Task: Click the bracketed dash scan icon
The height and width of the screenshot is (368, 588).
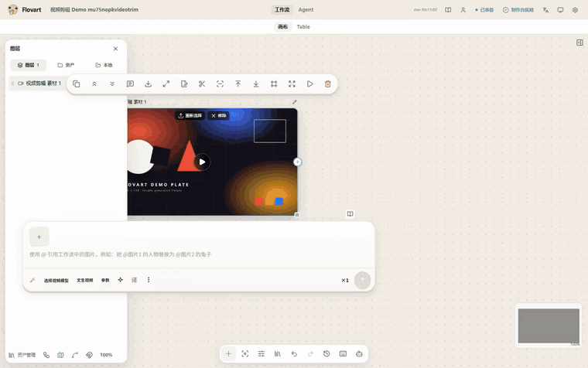Action: 220,84
